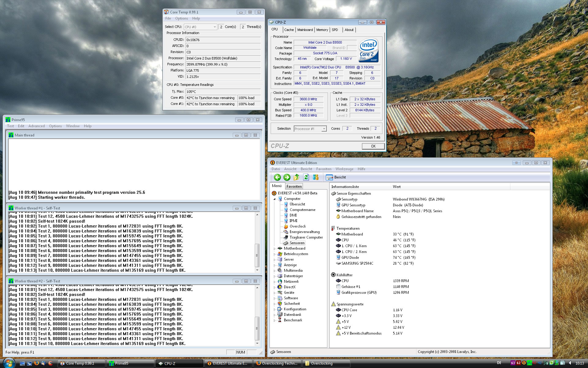588x368 pixels.
Task: Select the Benchmark tree entry
Action: pyautogui.click(x=293, y=320)
